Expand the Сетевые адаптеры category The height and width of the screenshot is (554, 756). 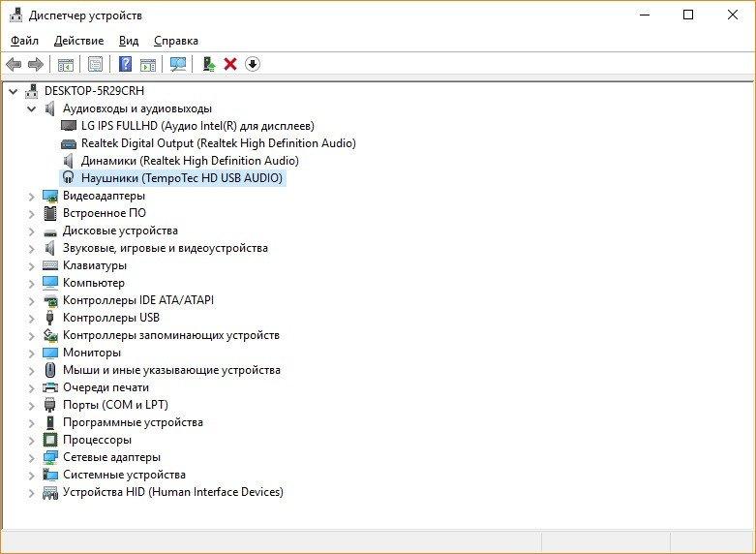tap(32, 457)
